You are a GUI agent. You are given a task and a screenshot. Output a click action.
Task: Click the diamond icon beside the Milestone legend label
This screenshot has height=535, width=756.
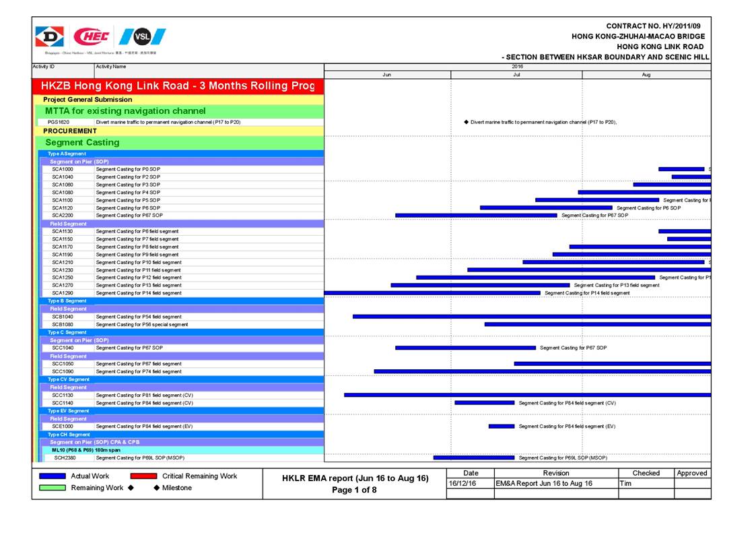(156, 488)
